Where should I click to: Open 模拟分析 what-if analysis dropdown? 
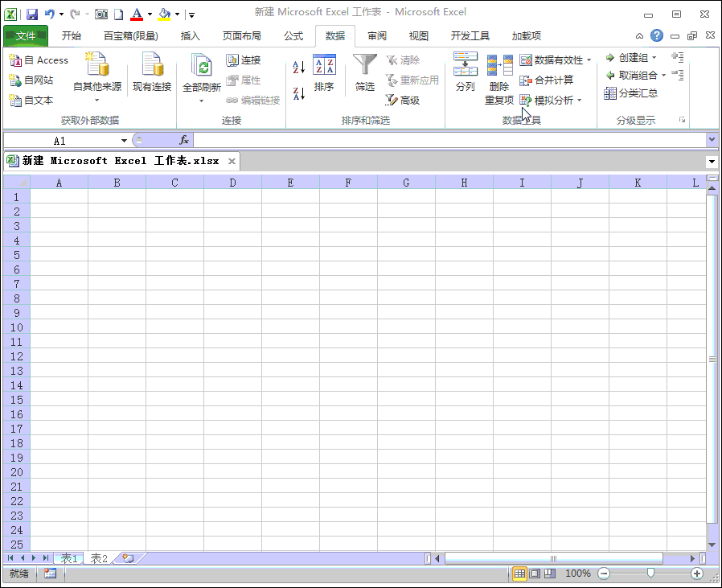[552, 100]
